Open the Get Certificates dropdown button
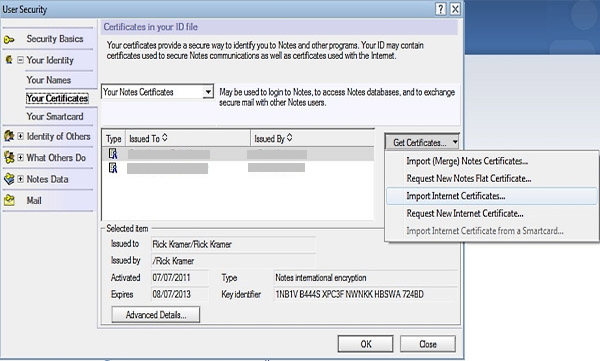 click(422, 142)
